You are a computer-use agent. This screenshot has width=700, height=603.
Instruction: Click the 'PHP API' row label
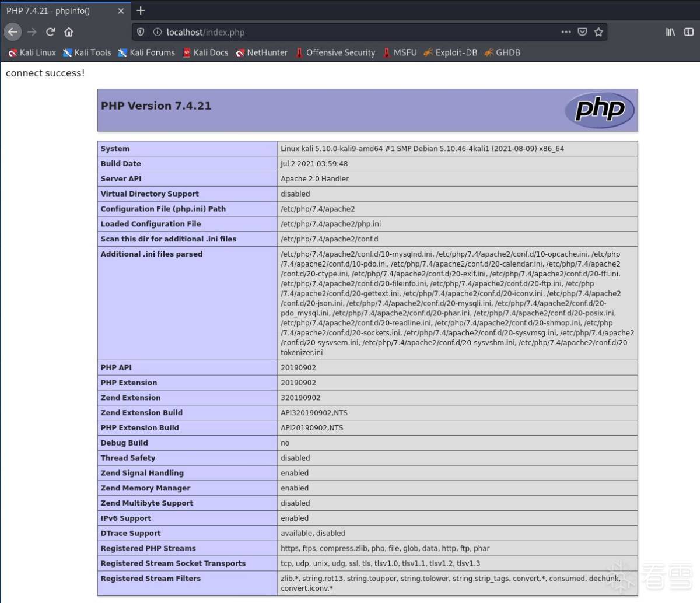coord(116,368)
